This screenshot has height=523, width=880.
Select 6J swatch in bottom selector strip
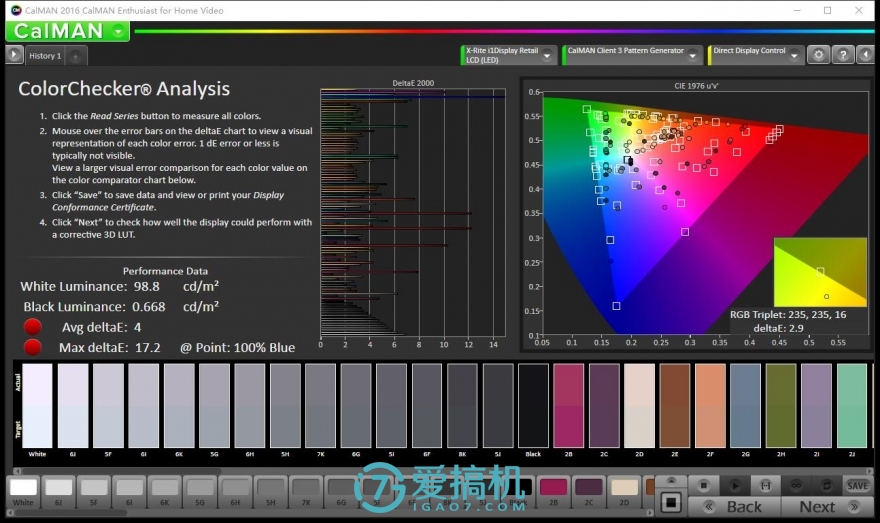click(58, 492)
